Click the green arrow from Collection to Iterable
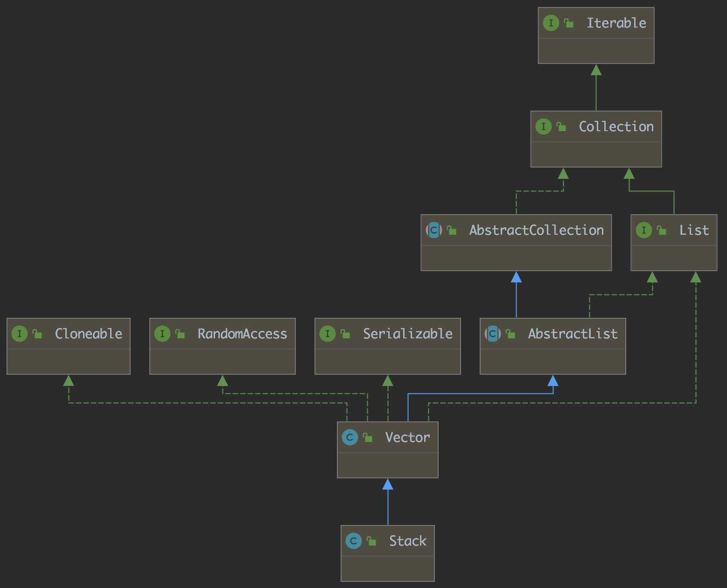Image resolution: width=727 pixels, height=588 pixels. 596,87
